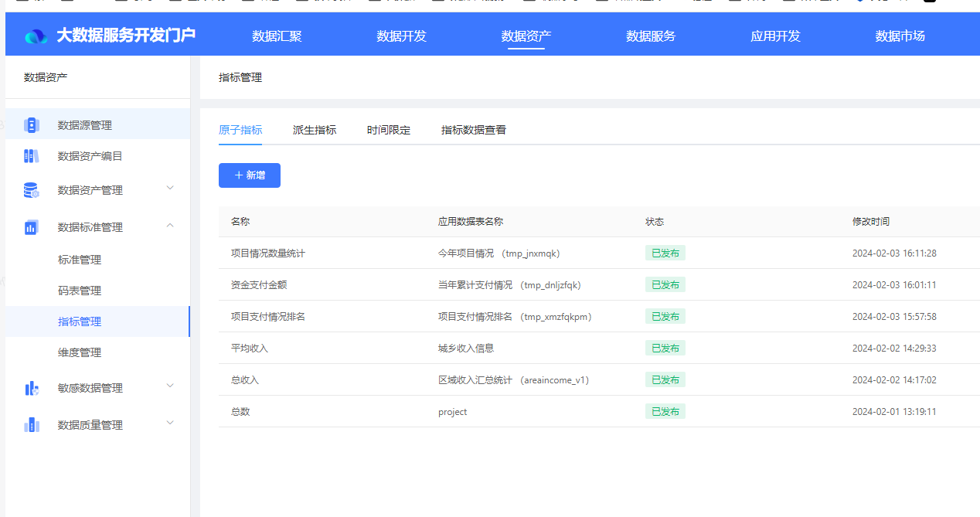
Task: Open the 数据开发 top menu
Action: click(x=401, y=36)
